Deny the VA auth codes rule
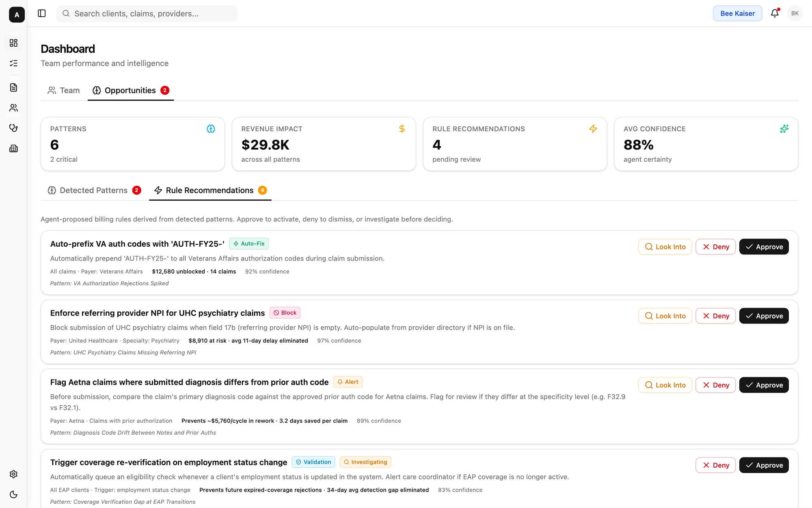The width and height of the screenshot is (812, 508). pyautogui.click(x=715, y=247)
